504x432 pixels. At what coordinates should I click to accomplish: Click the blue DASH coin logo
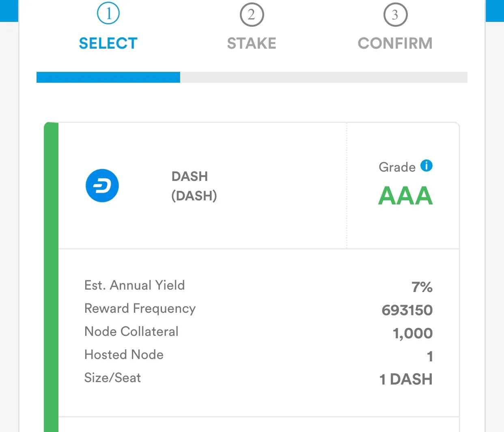tap(102, 186)
